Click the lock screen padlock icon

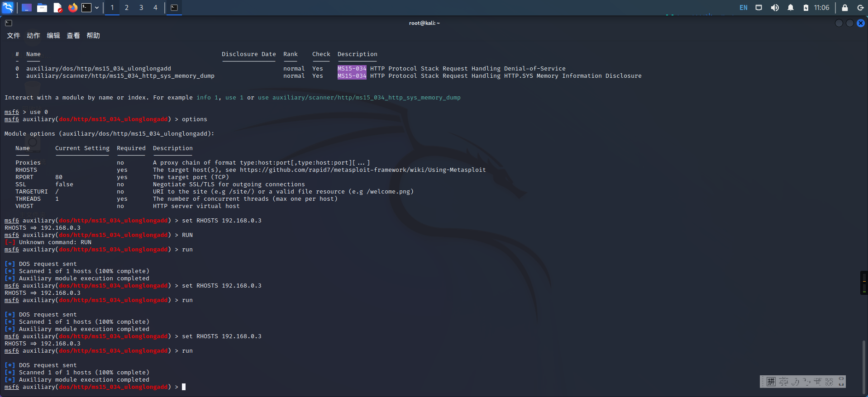point(845,8)
